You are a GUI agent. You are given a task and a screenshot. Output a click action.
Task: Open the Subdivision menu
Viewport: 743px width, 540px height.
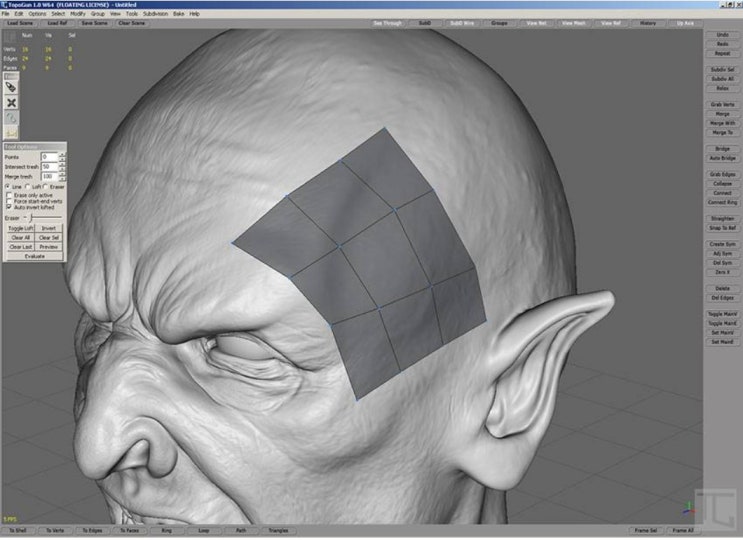click(x=155, y=14)
